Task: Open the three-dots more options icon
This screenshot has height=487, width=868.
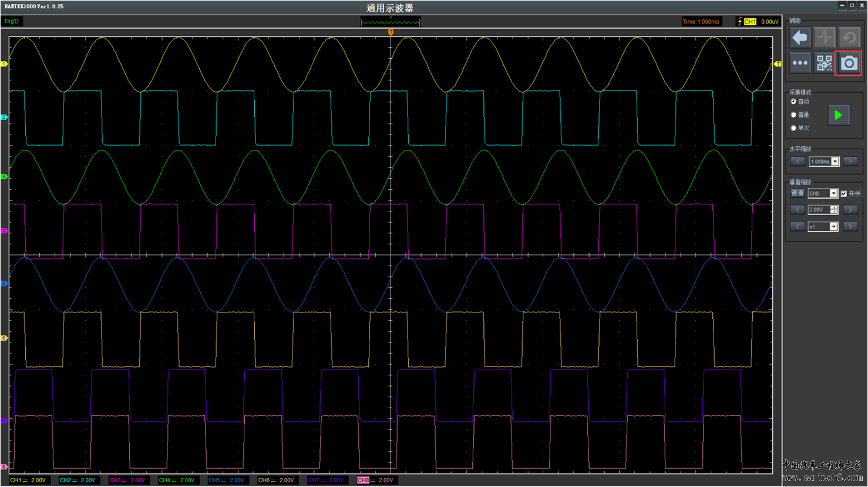Action: 800,63
